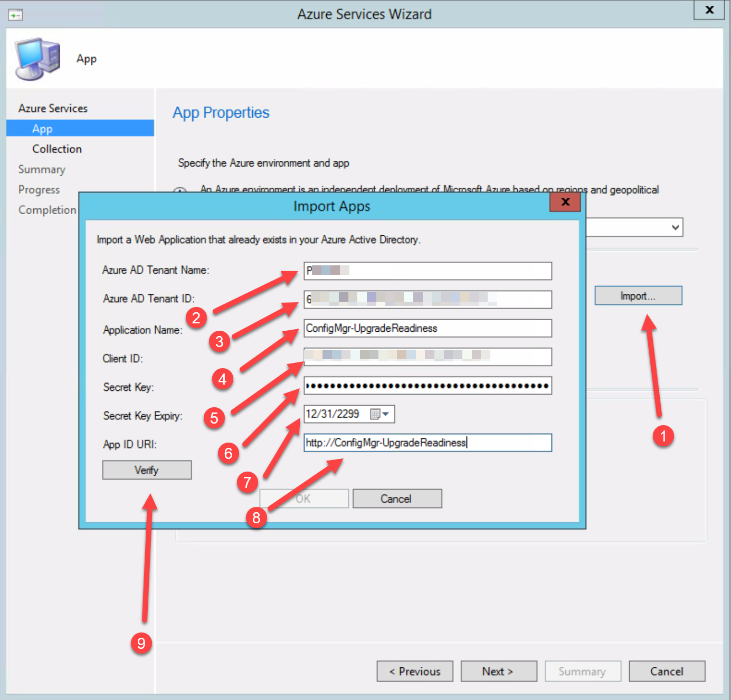This screenshot has width=731, height=700.
Task: Click the wizard computer icon in header
Action: click(x=37, y=59)
